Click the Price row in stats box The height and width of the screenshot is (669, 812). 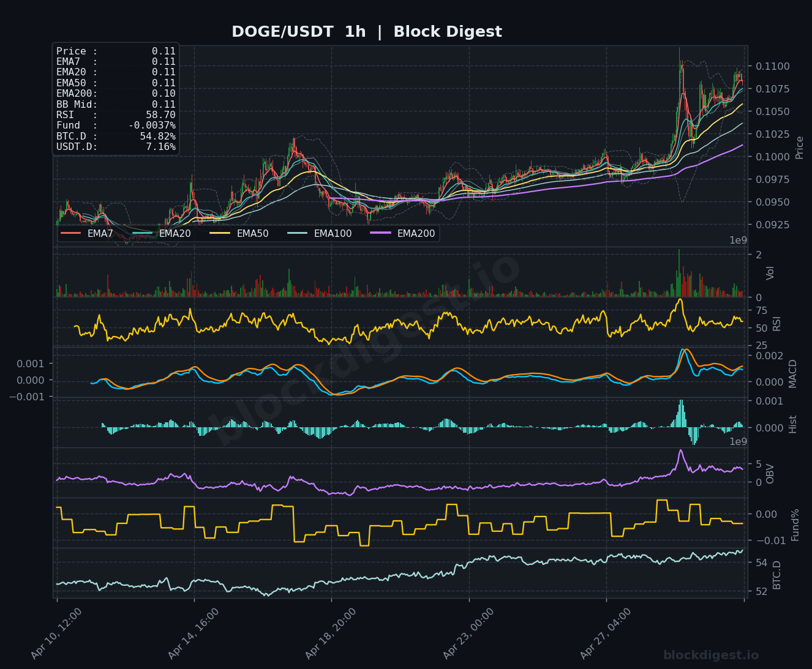tap(116, 51)
